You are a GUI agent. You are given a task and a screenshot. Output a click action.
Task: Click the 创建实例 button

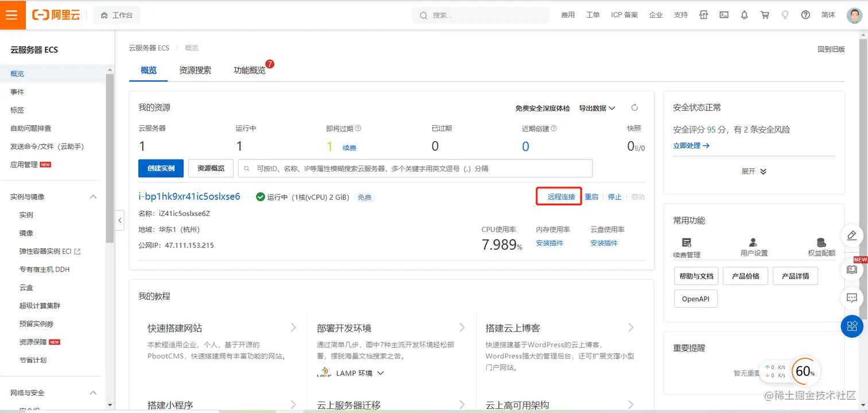pyautogui.click(x=161, y=168)
